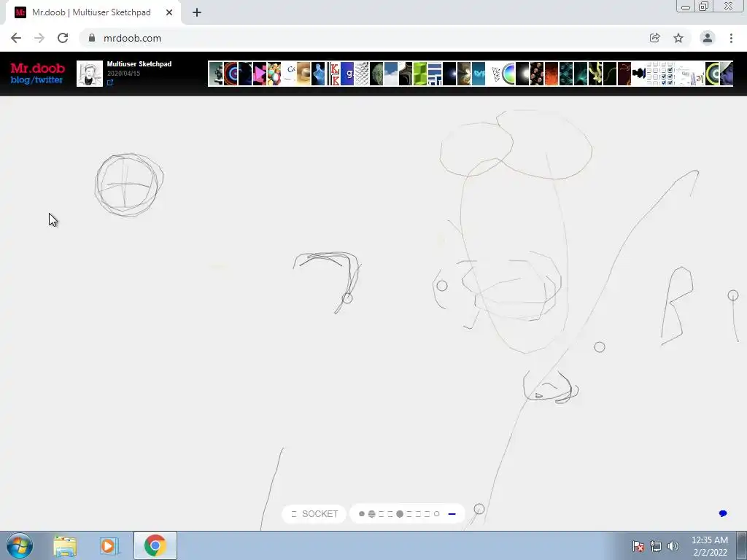Open the yellow-green concentric circle thumbnail
Screen dimensions: 747x560
(712, 74)
